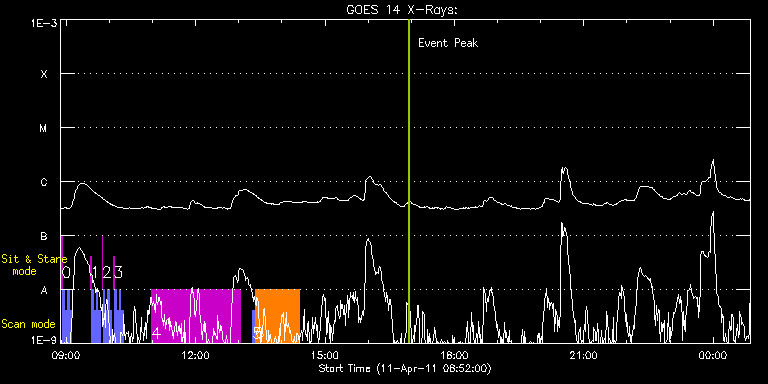The image size is (768, 384).
Task: Click the 'Scan mode' yellow label
Action: (28, 324)
